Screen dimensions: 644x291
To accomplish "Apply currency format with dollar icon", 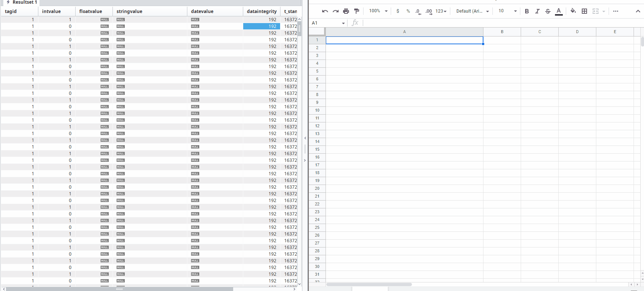I will [398, 11].
